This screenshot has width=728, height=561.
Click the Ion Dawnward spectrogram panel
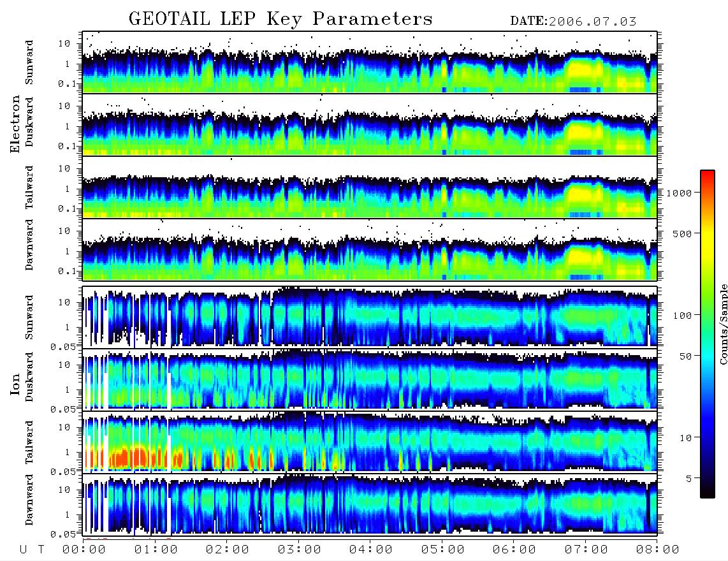tap(370, 504)
